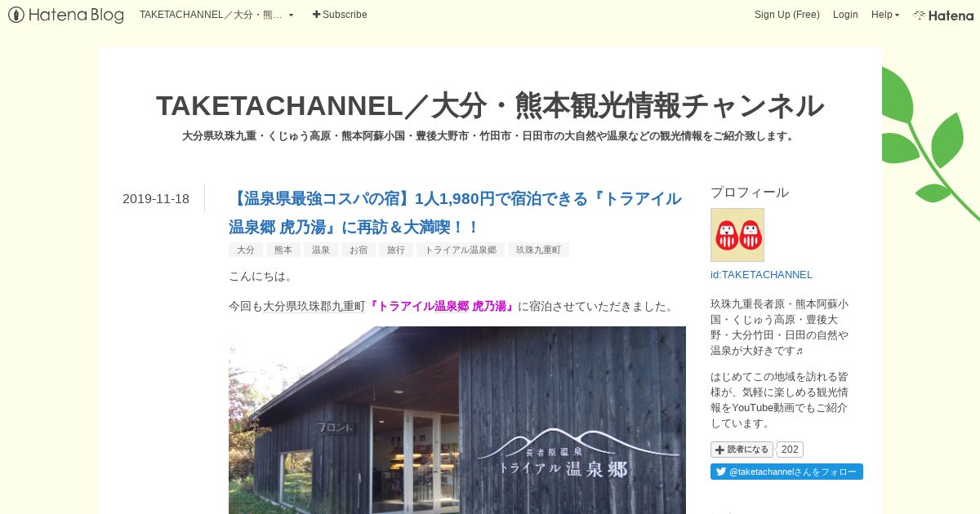Open the Login link

pyautogui.click(x=845, y=15)
